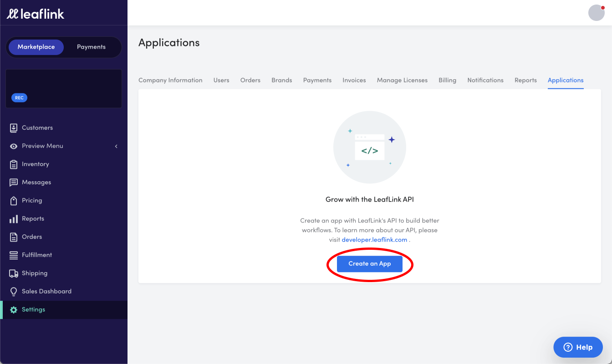Click the LeafLink logo
The image size is (612, 364).
[x=36, y=14]
